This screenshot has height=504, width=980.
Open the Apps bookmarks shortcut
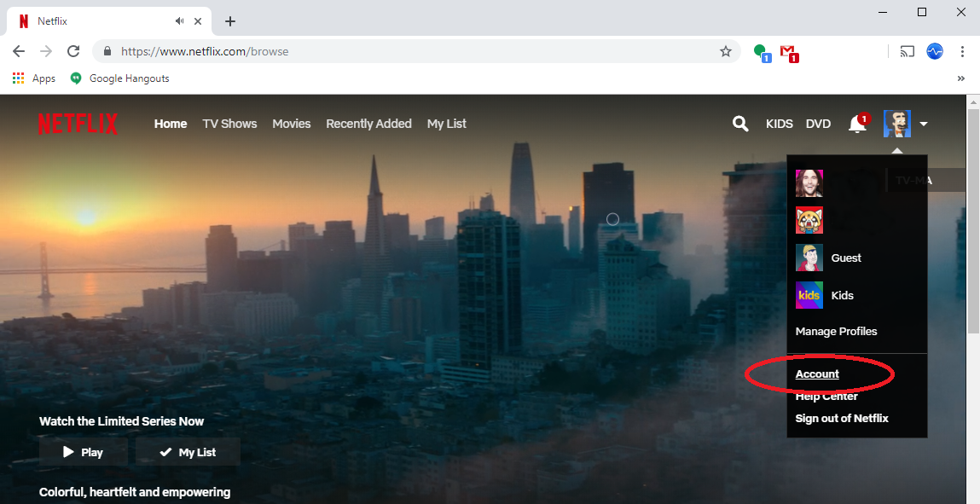tap(34, 78)
